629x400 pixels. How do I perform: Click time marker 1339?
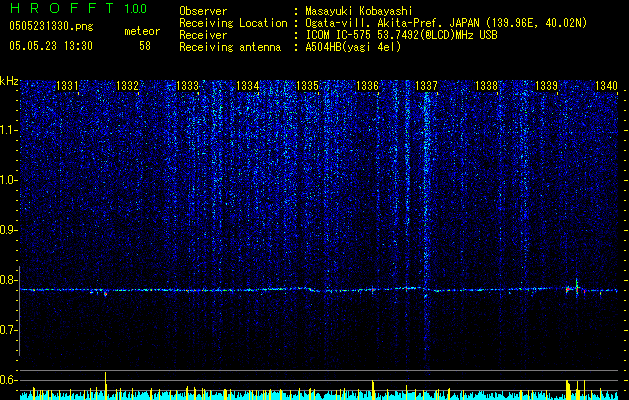[547, 85]
